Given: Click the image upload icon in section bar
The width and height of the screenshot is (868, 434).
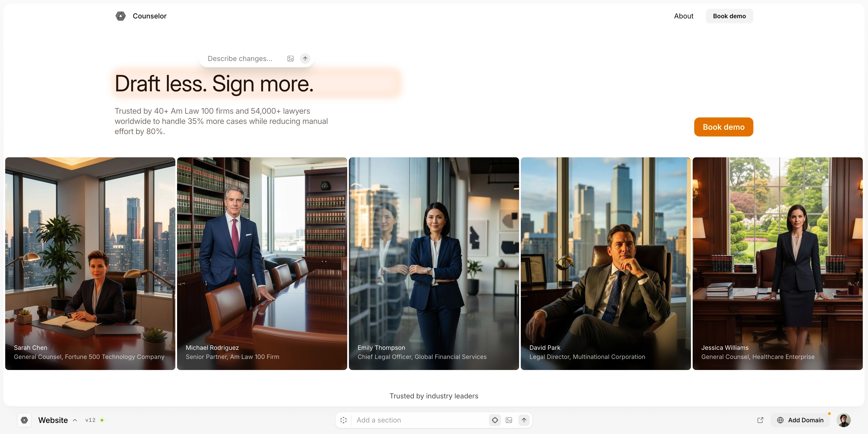Looking at the screenshot, I should (x=509, y=420).
